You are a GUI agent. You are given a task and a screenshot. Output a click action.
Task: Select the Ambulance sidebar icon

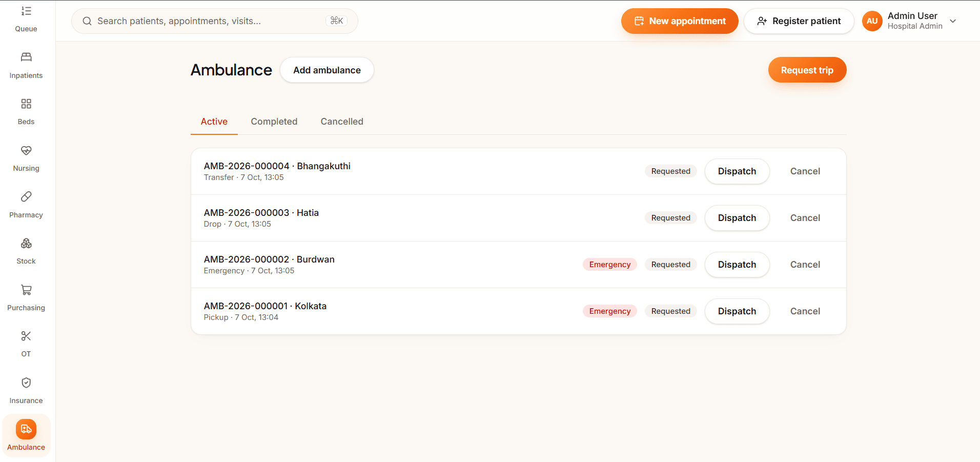click(x=26, y=429)
